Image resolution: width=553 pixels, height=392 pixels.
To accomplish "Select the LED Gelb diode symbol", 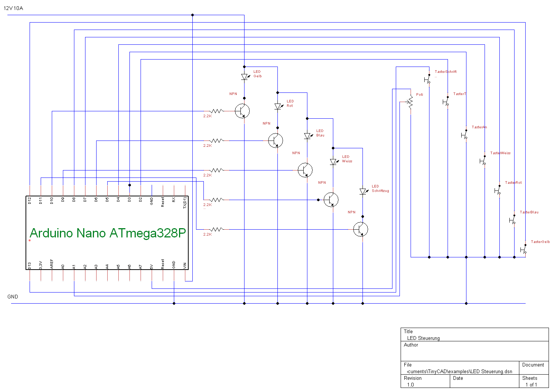I will tap(244, 77).
